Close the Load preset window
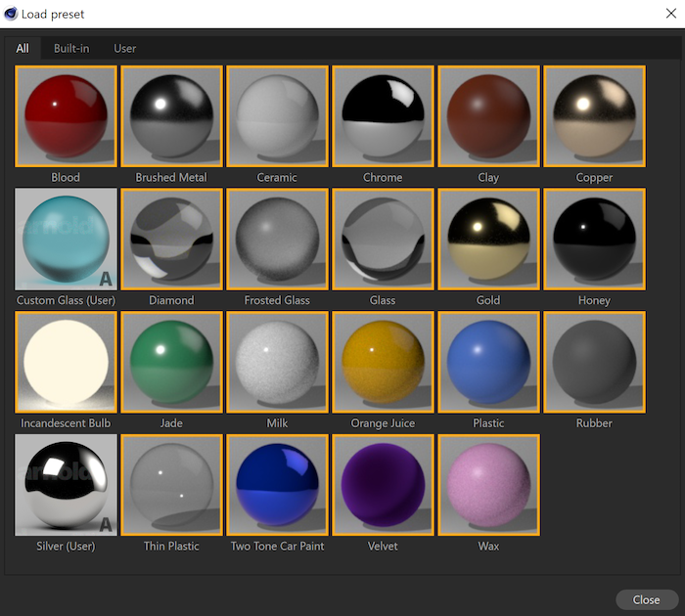The image size is (685, 616). coord(646,599)
